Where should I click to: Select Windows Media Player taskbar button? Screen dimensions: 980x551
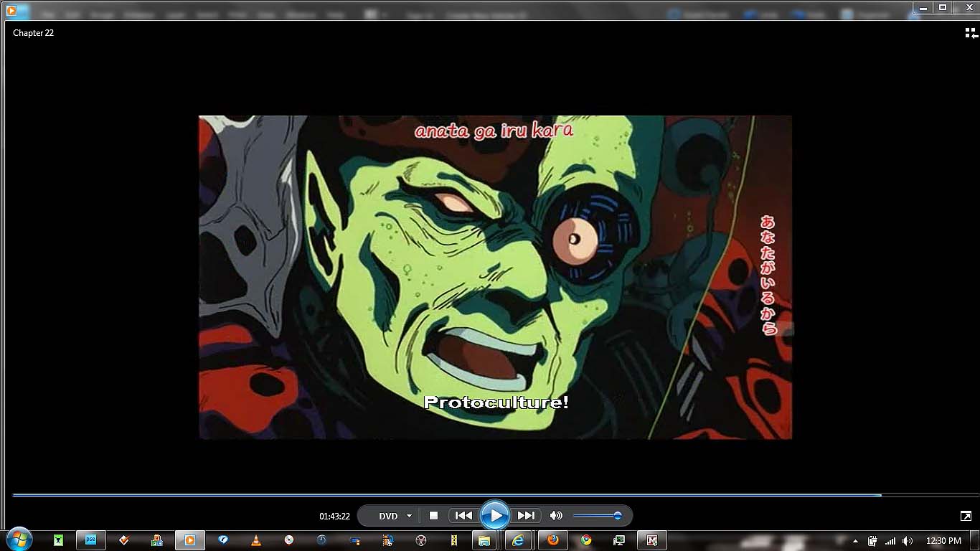pyautogui.click(x=190, y=540)
